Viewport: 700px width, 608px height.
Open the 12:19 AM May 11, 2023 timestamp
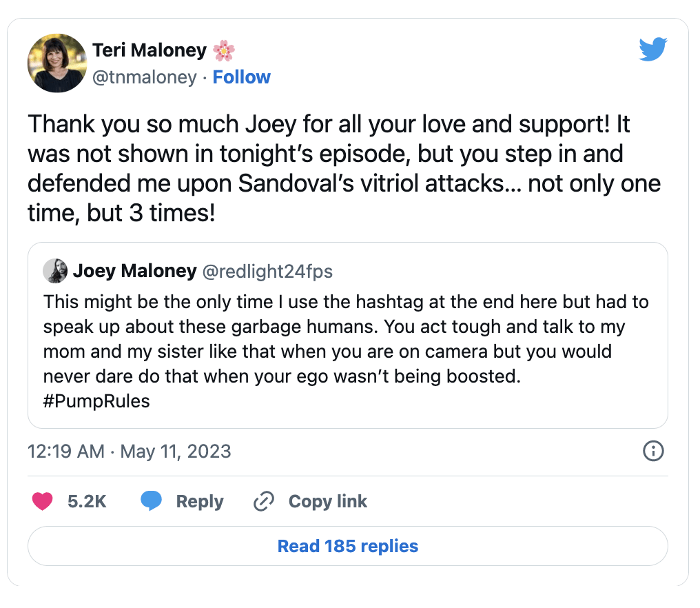(130, 452)
